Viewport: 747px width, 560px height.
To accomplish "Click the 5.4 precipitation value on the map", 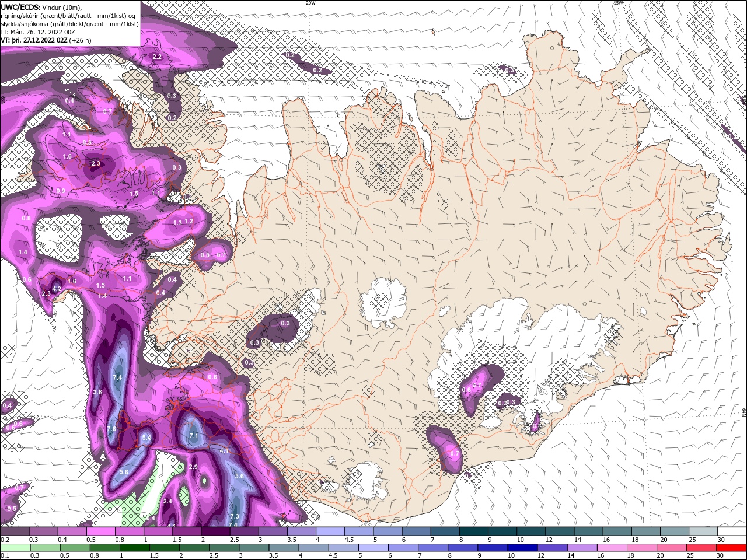I will [x=146, y=437].
